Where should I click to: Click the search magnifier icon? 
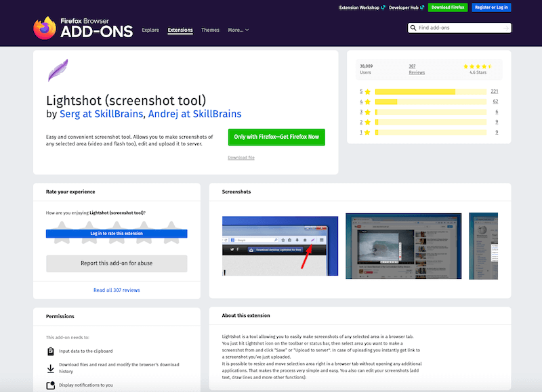pyautogui.click(x=413, y=28)
